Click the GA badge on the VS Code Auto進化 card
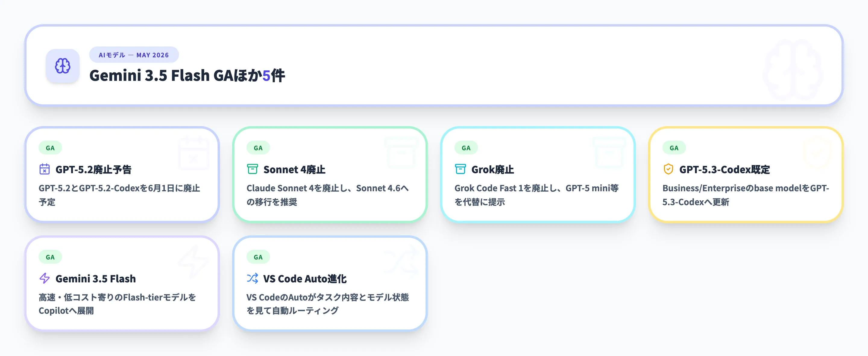 click(258, 257)
